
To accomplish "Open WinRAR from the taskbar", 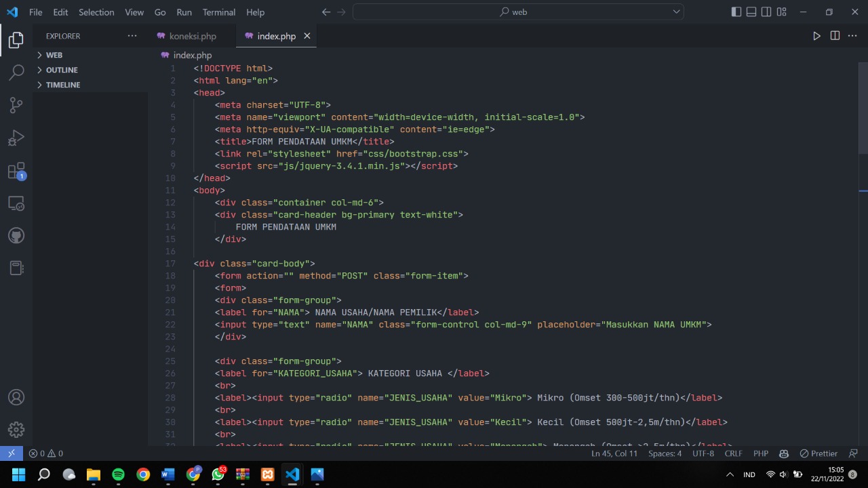I will tap(243, 474).
